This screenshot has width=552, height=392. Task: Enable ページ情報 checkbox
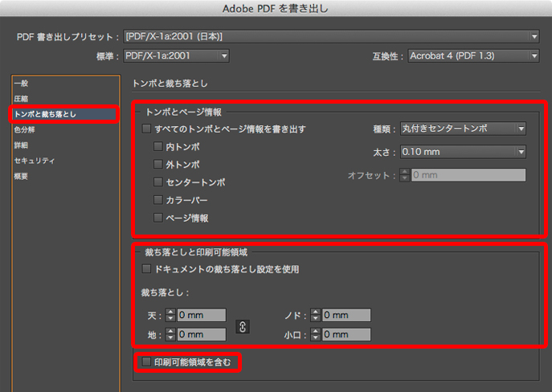(x=157, y=218)
